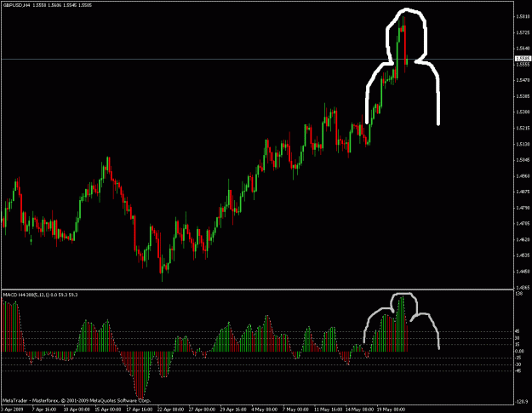
Task: Click the 1.4960 price scale label
Action: (523, 175)
